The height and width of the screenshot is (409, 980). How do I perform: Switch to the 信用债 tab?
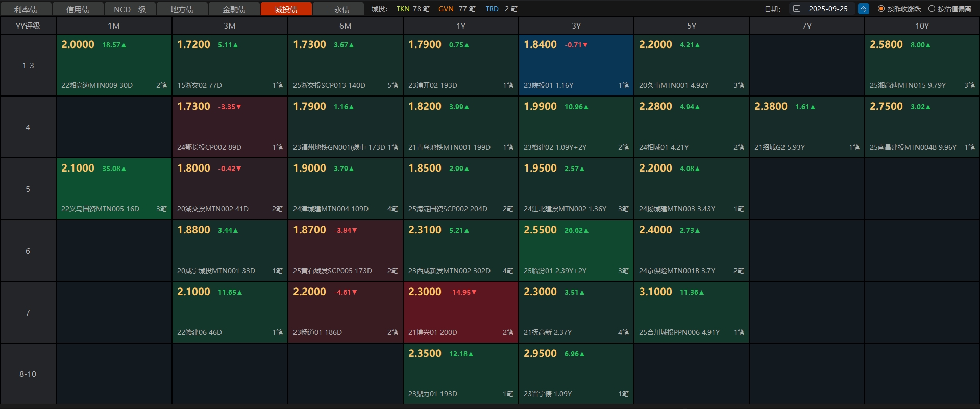pyautogui.click(x=78, y=9)
